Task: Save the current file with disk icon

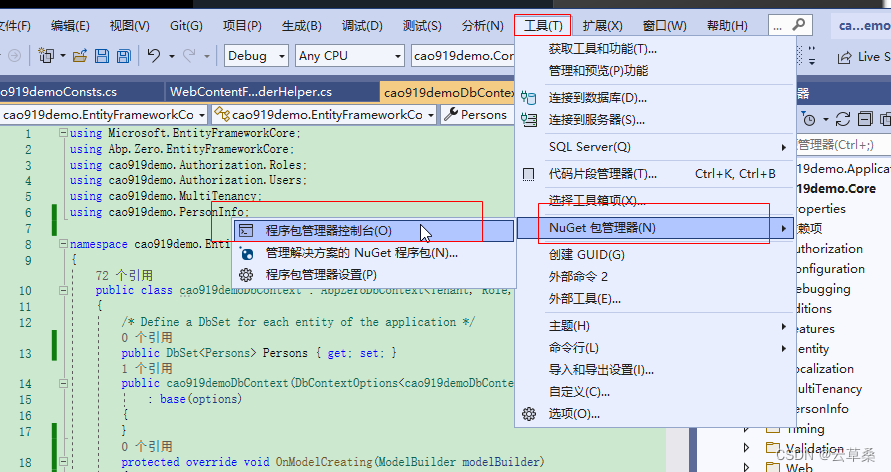Action: pyautogui.click(x=102, y=56)
